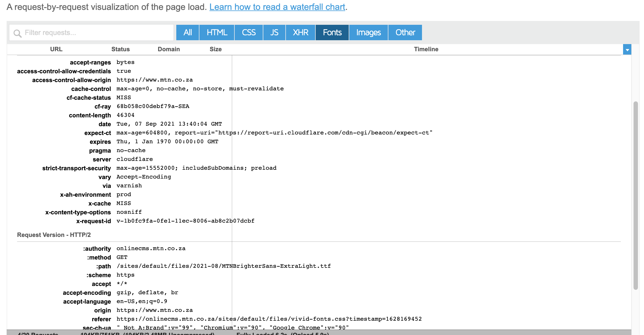This screenshot has height=335, width=644.
Task: Open the timeline column dropdown arrow
Action: 627,50
